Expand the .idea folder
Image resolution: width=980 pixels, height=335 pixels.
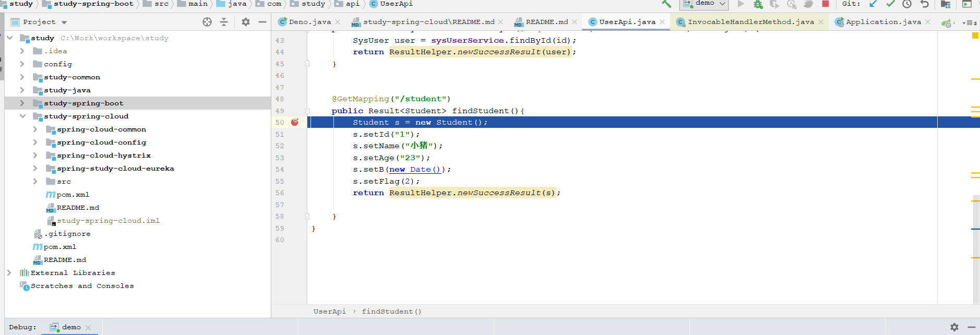tap(22, 51)
